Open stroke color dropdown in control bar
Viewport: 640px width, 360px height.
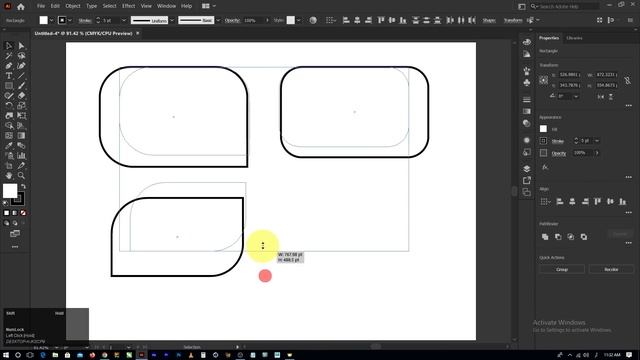click(x=70, y=20)
